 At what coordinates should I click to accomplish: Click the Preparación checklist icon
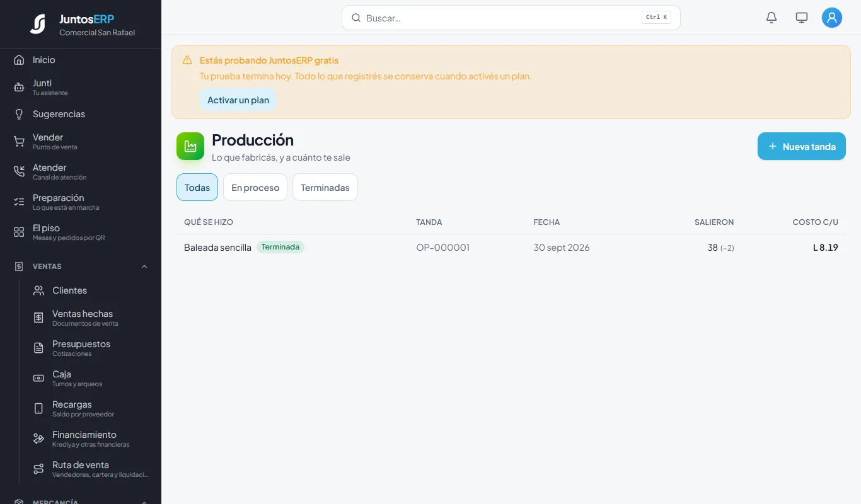(x=19, y=202)
